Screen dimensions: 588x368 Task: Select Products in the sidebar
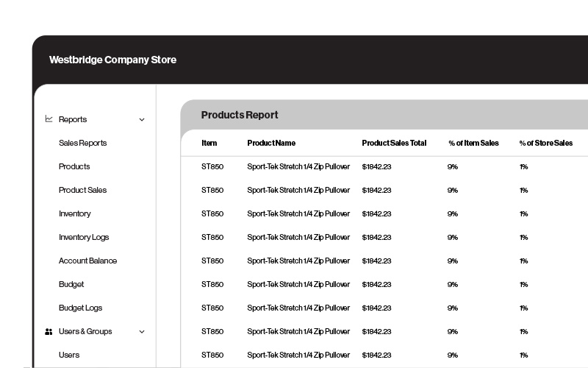[x=74, y=166]
